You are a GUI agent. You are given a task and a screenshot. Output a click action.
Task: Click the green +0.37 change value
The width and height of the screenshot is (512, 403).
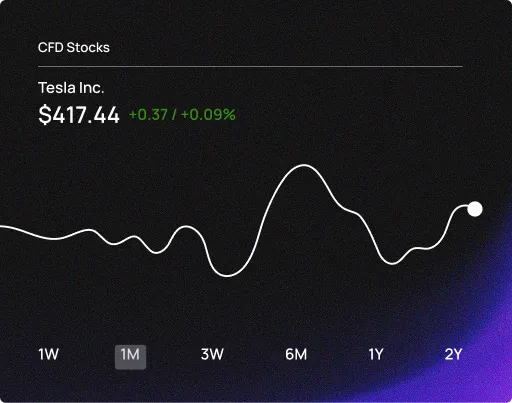click(148, 115)
